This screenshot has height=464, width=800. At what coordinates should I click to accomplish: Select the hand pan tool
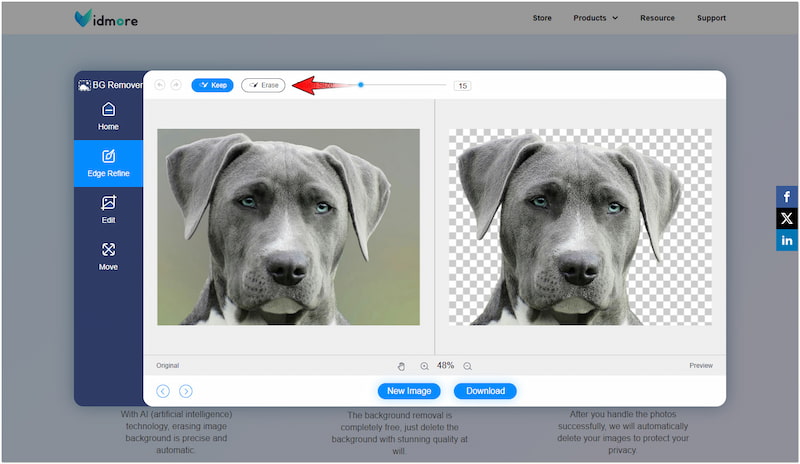(x=402, y=366)
